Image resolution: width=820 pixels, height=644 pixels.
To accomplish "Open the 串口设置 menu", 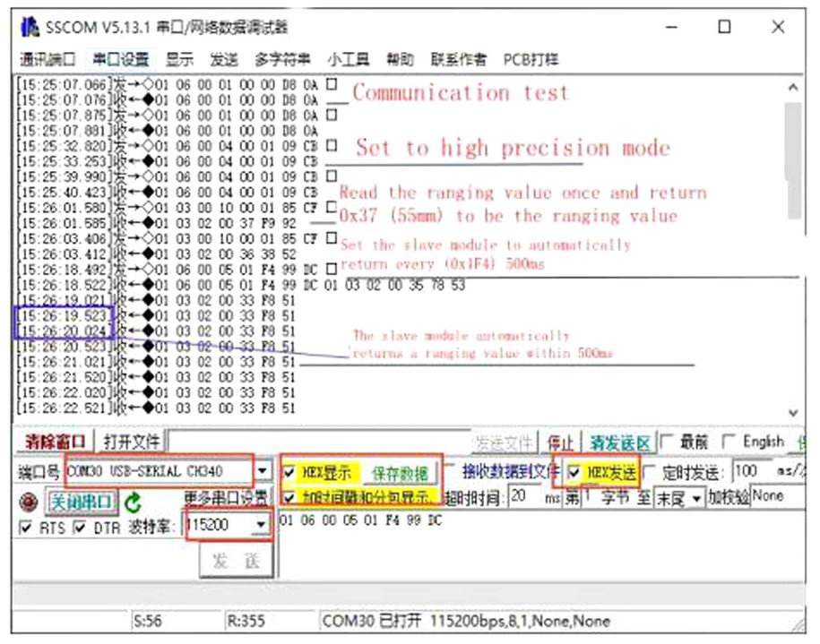I will pyautogui.click(x=121, y=60).
